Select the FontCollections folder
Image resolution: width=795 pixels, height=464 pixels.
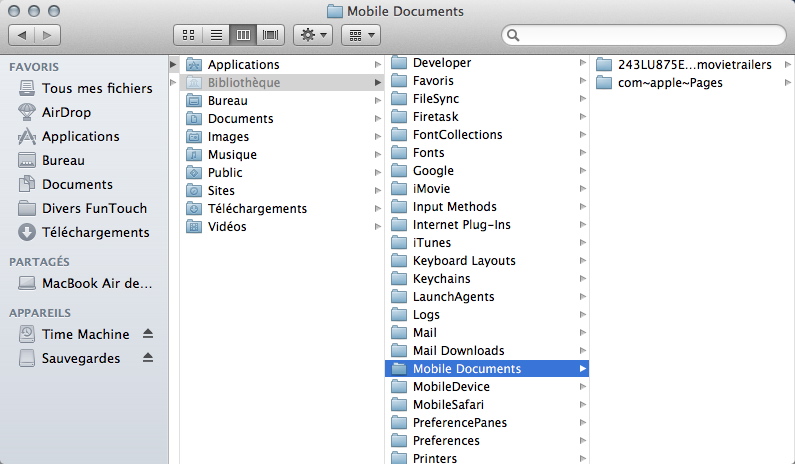(487, 134)
